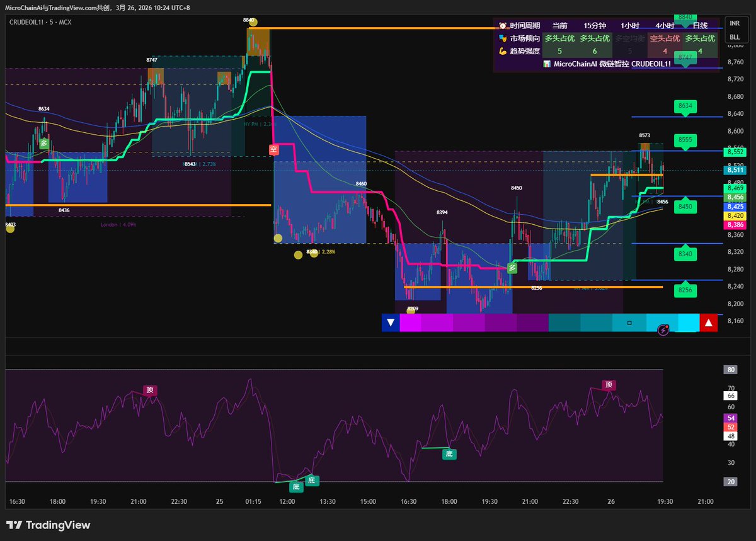Click the London | 4.09% session label

[x=118, y=224]
